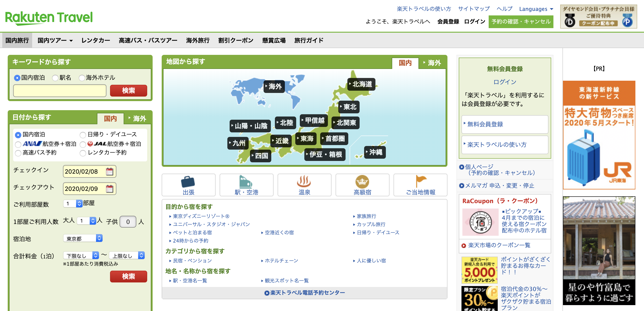Select 甲信越 region on the map

pos(313,120)
